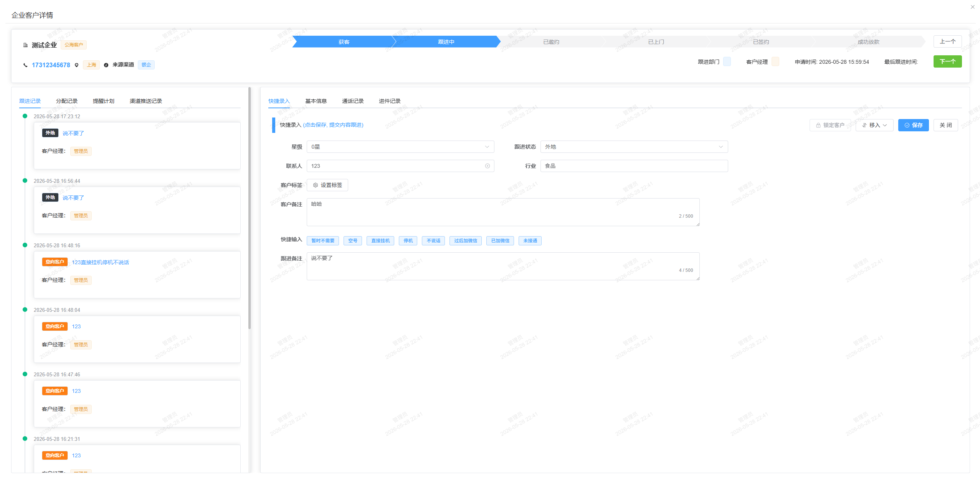Click into the 客户备注 textarea
980x485 pixels.
[x=503, y=212]
